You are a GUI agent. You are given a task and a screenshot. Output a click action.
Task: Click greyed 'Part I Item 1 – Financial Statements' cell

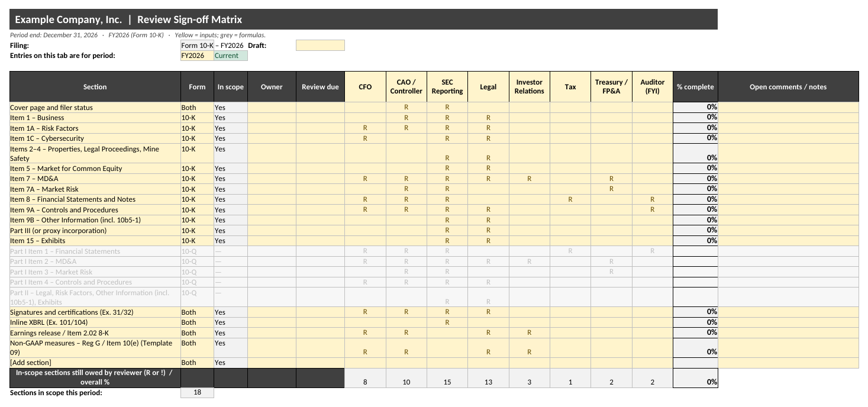[x=95, y=251]
